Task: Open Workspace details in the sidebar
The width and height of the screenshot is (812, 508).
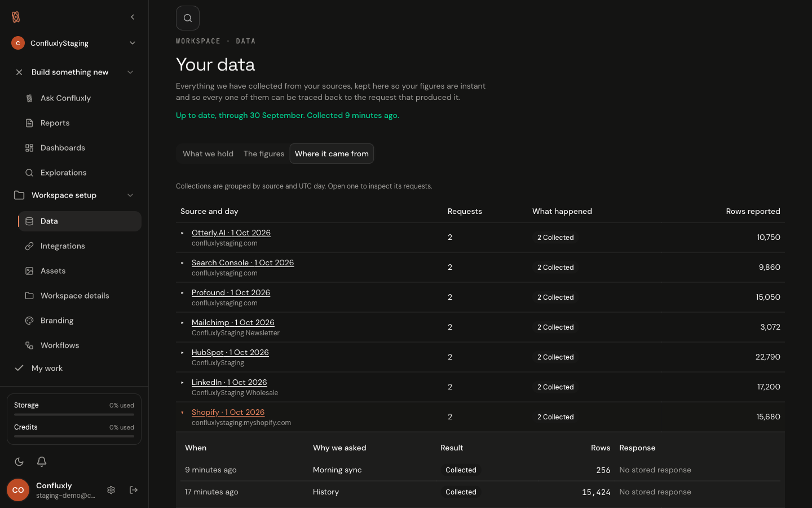Action: click(80, 296)
